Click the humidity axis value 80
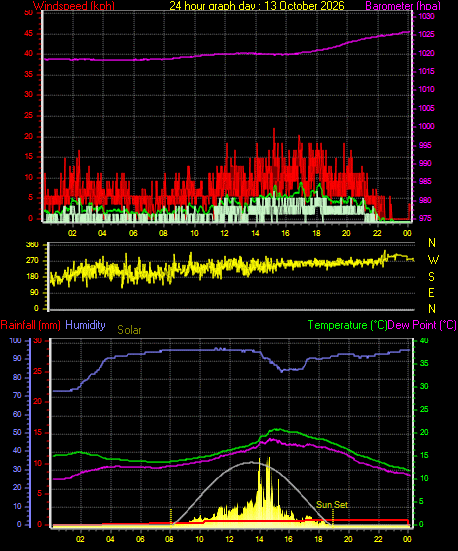This screenshot has width=458, height=551. pyautogui.click(x=17, y=377)
